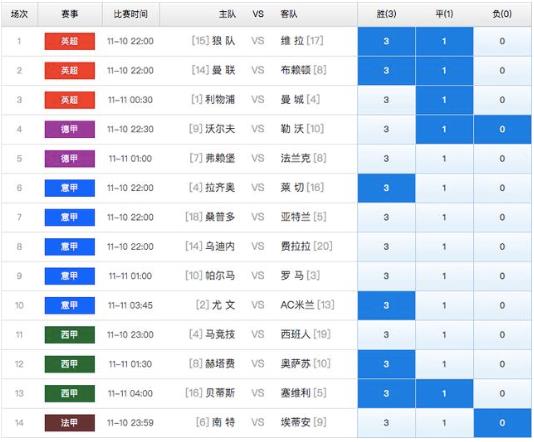Select win (3) for match 5 Freiburg

(386, 159)
